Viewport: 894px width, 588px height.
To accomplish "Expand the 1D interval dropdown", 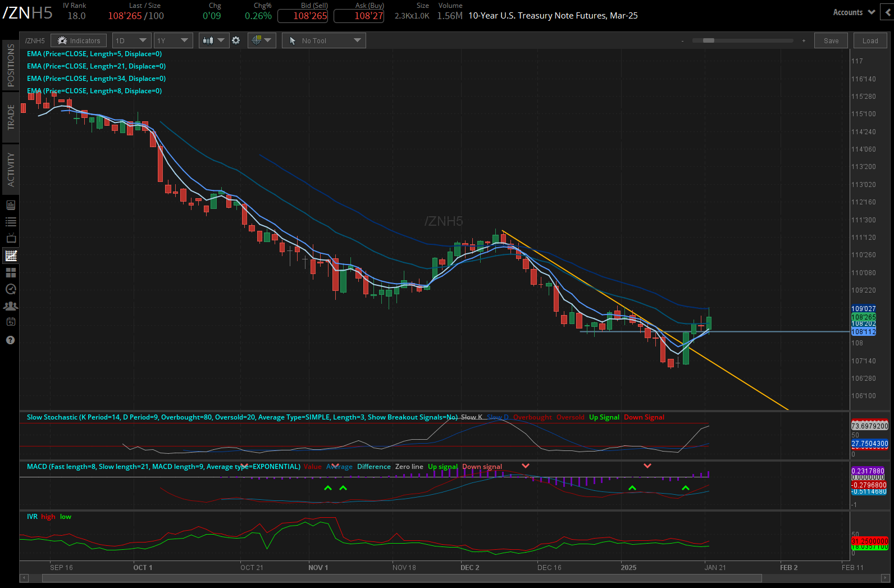I will click(131, 40).
